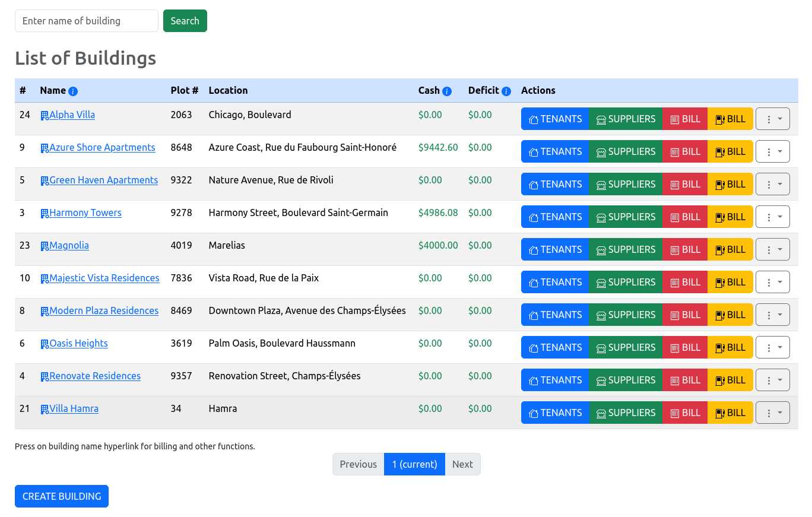Image resolution: width=812 pixels, height=517 pixels.
Task: Open SUPPLIERS for Green Haven Apartments
Action: 626,184
